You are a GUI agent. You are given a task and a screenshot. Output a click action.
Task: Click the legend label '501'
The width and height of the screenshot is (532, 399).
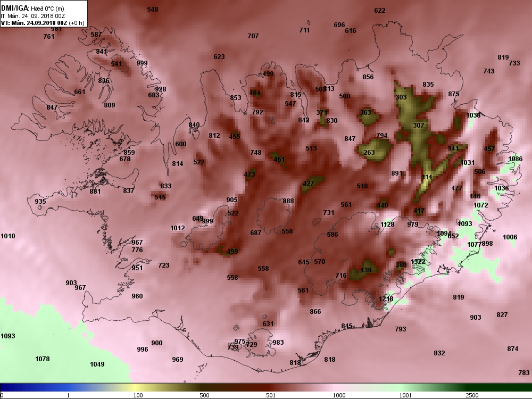271,395
